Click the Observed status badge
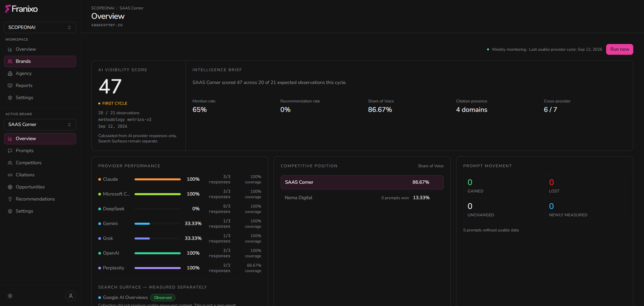The image size is (644, 306). tap(163, 298)
